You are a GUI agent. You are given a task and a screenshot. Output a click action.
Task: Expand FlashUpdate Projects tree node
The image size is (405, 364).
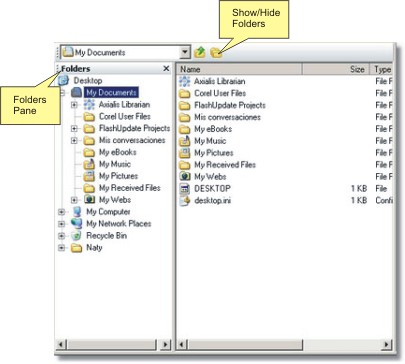74,128
